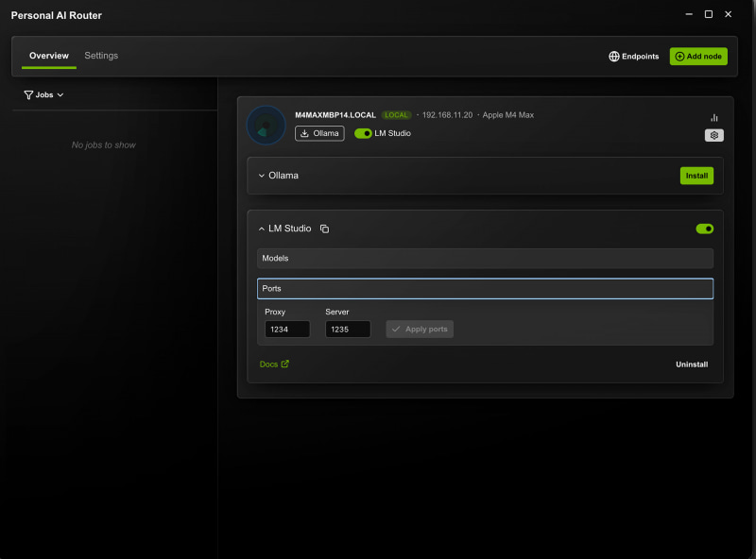
Task: Focus the Proxy port field
Action: click(287, 330)
